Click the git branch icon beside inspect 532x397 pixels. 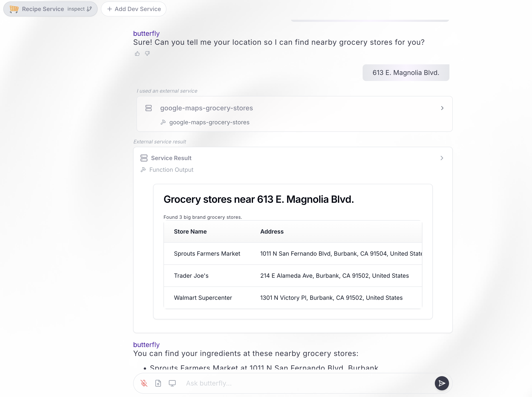pyautogui.click(x=89, y=9)
